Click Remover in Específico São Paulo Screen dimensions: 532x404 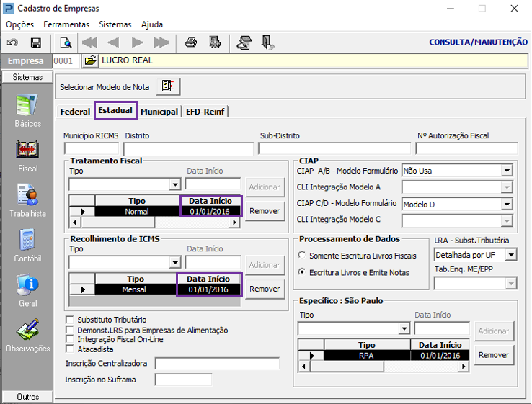coord(494,355)
